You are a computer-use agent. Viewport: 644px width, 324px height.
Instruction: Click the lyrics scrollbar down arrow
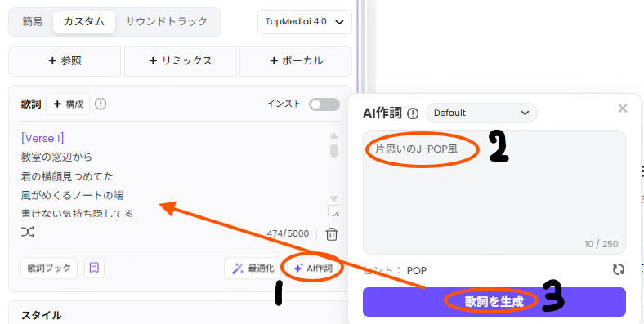pos(334,198)
